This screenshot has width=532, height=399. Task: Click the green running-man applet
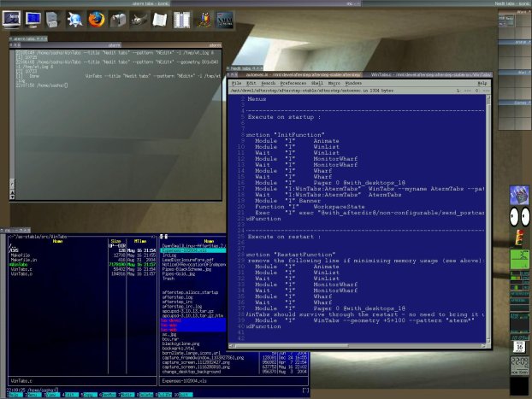[519, 260]
